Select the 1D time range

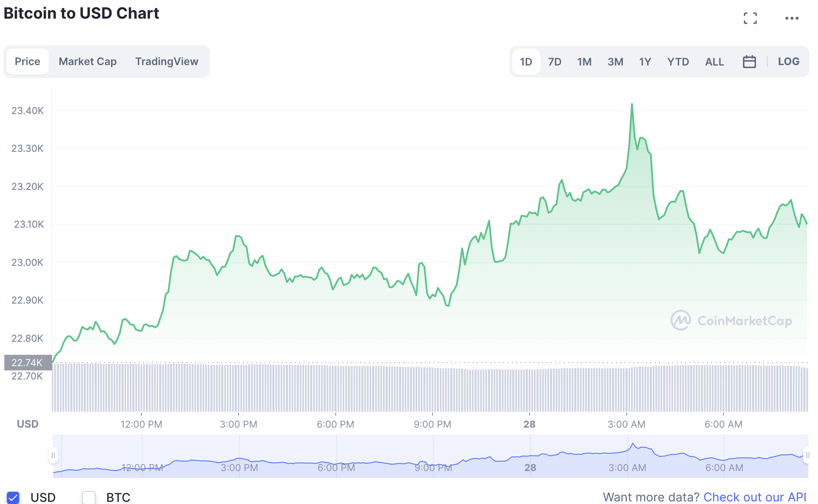point(526,62)
